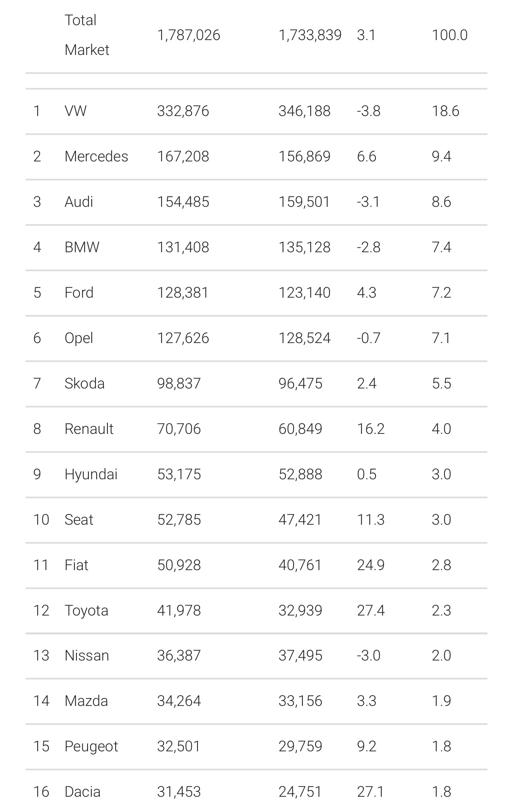Select the Total Market label
This screenshot has width=513, height=812.
pyautogui.click(x=87, y=35)
